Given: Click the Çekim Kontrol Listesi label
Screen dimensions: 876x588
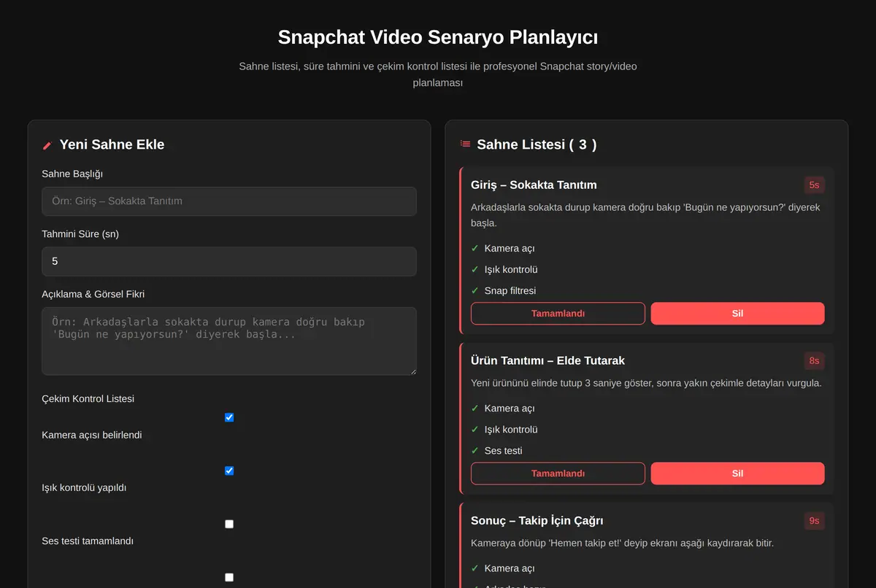Looking at the screenshot, I should click(88, 399).
